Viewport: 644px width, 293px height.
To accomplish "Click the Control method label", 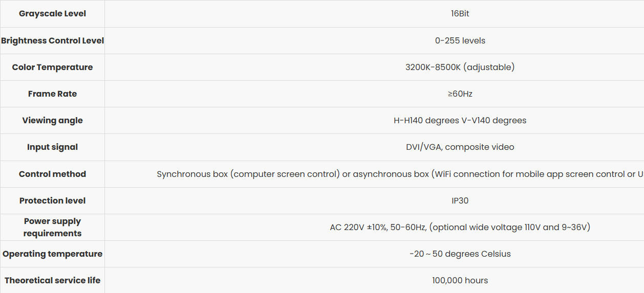I will (52, 174).
